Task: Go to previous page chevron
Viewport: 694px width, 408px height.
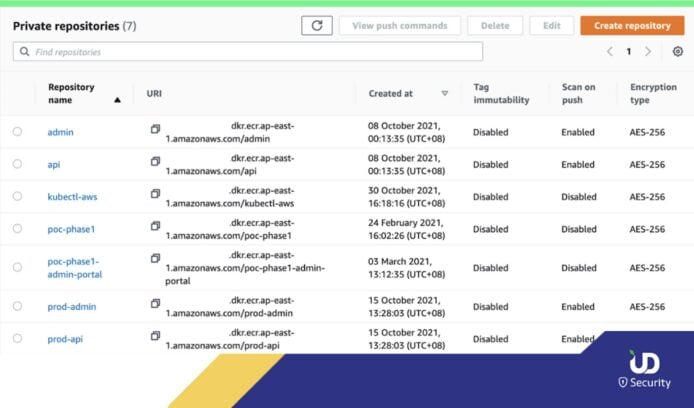Action: point(610,51)
